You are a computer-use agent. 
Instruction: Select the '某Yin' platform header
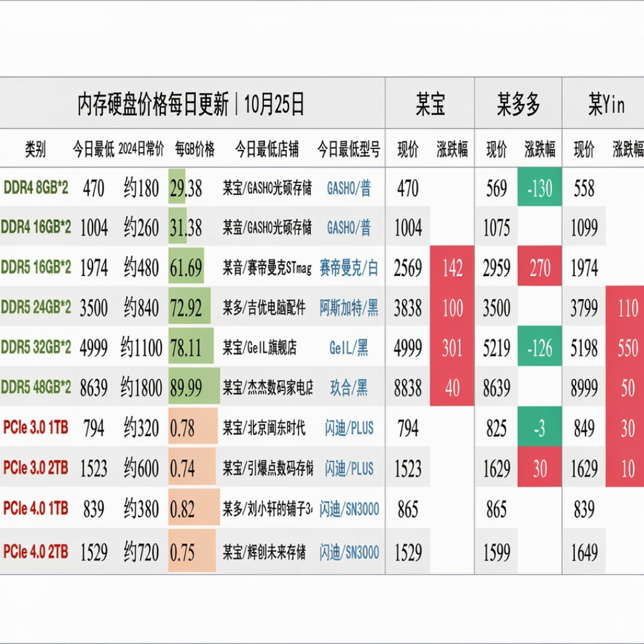click(606, 104)
